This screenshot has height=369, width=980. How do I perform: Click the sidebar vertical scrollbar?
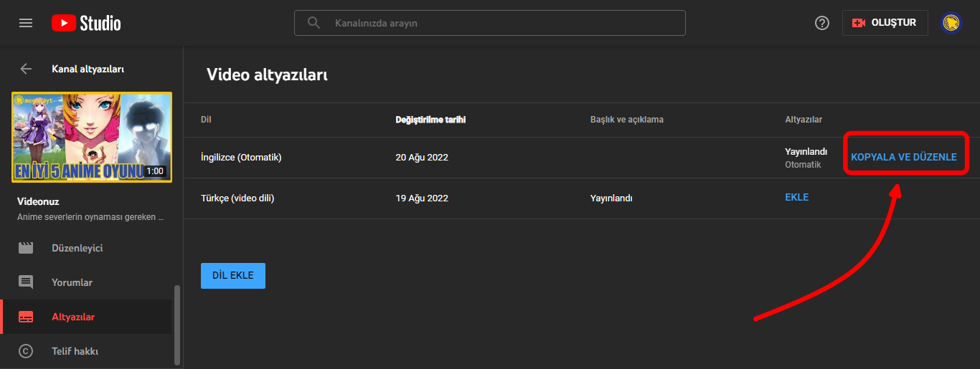(177, 326)
